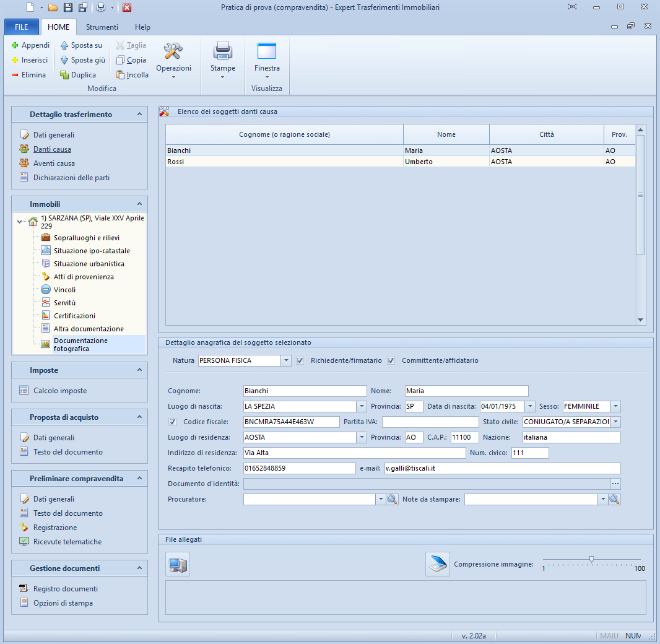
Task: Uncheck the Codice fiscale checkbox
Action: pos(173,422)
